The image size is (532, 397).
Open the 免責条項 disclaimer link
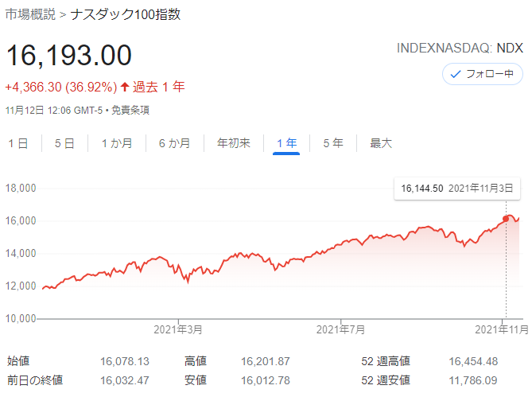click(x=130, y=111)
